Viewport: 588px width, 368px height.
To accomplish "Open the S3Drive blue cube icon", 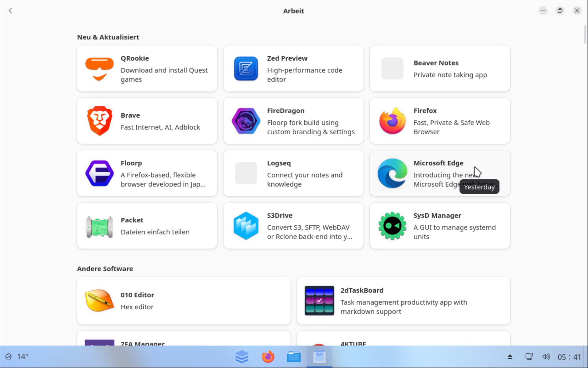I will pos(246,226).
